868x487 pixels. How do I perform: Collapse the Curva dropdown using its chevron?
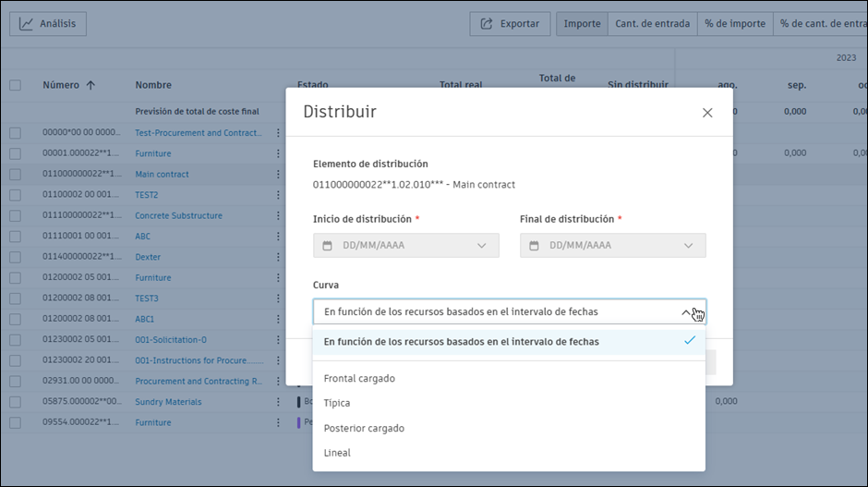tap(686, 312)
